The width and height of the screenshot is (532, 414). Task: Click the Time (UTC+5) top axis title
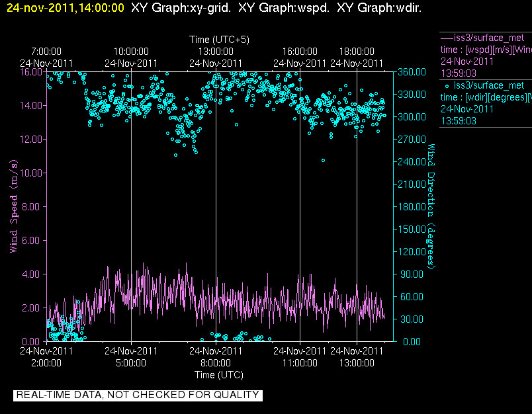pos(219,40)
